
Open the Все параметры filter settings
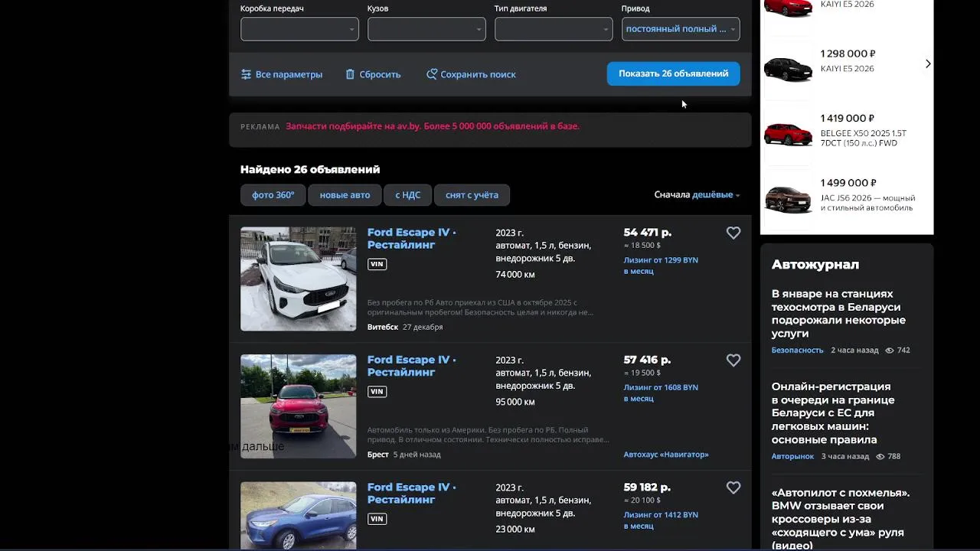pyautogui.click(x=281, y=74)
